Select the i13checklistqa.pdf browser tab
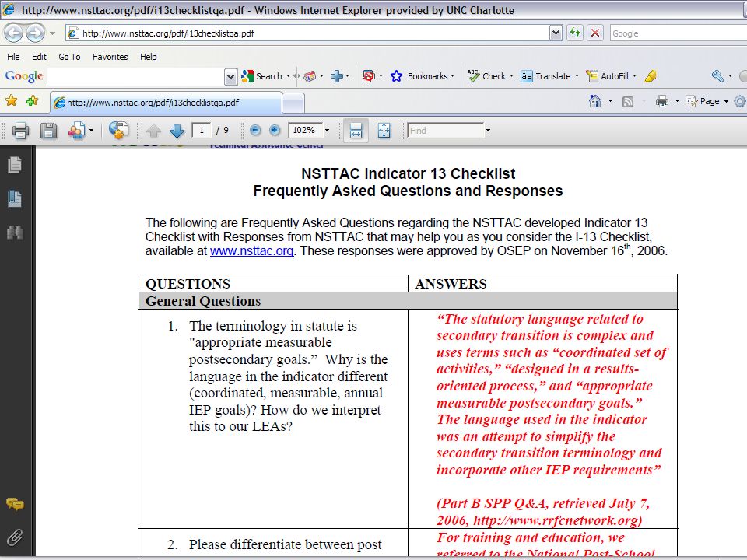 click(x=166, y=103)
